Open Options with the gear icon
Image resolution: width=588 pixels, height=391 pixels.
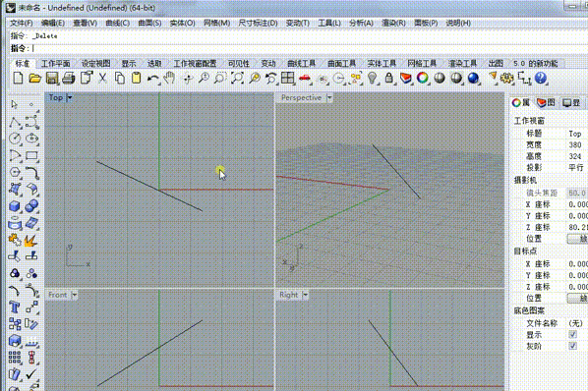pos(507,78)
